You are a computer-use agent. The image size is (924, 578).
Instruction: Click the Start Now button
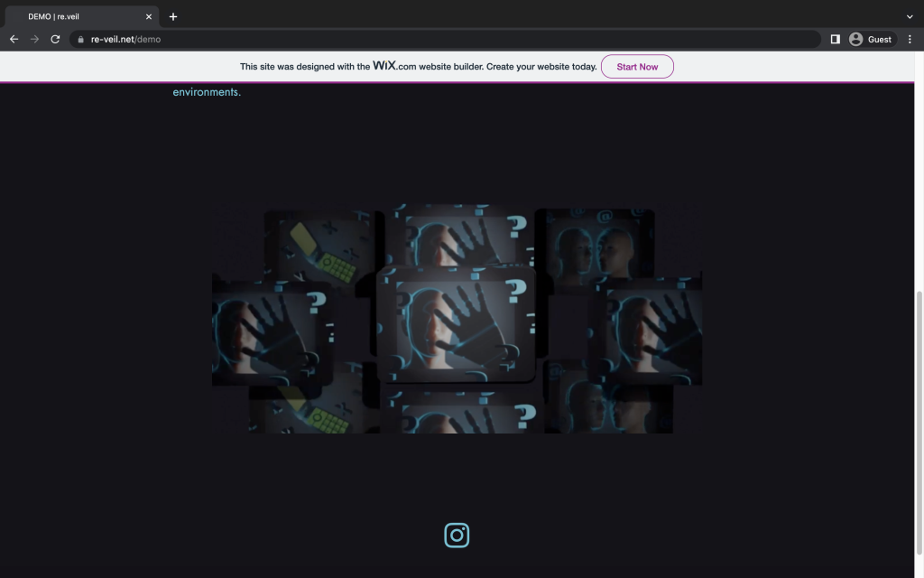637,67
